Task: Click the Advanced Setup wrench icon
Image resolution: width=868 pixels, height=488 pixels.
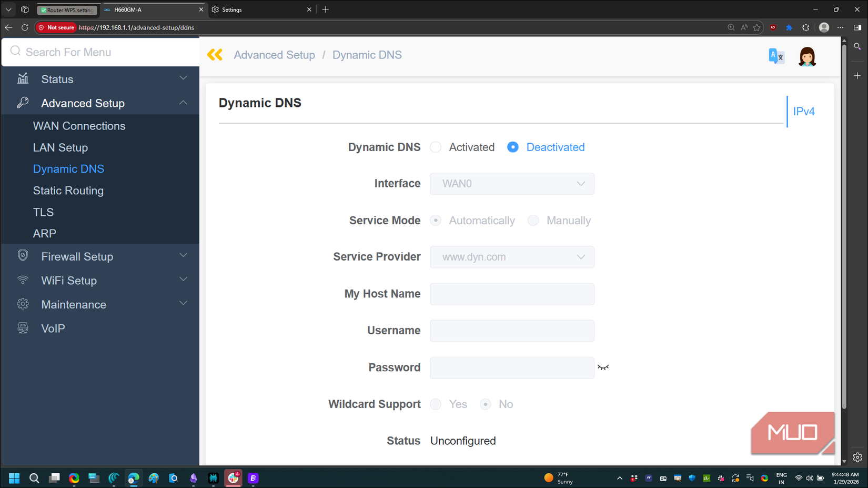Action: click(23, 103)
